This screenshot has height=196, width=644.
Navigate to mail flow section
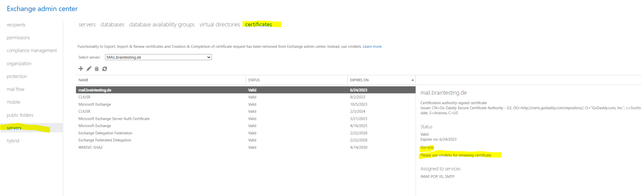point(15,89)
